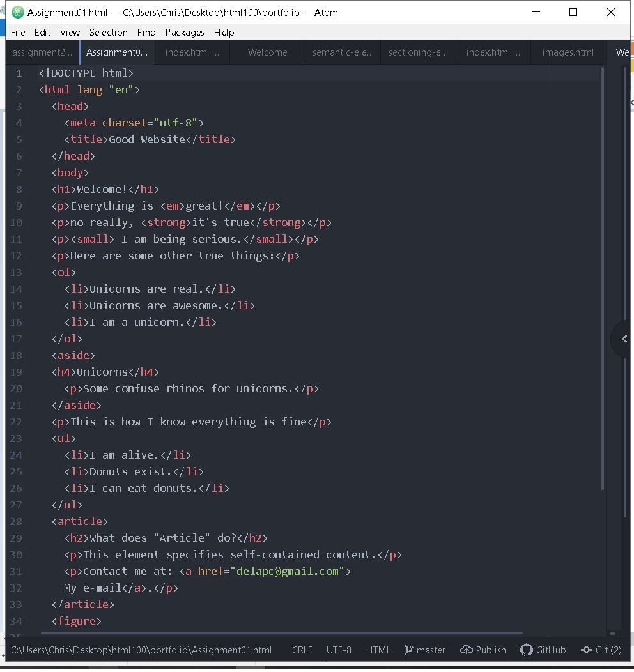
Task: Click the lang="en" attribute
Action: 105,90
